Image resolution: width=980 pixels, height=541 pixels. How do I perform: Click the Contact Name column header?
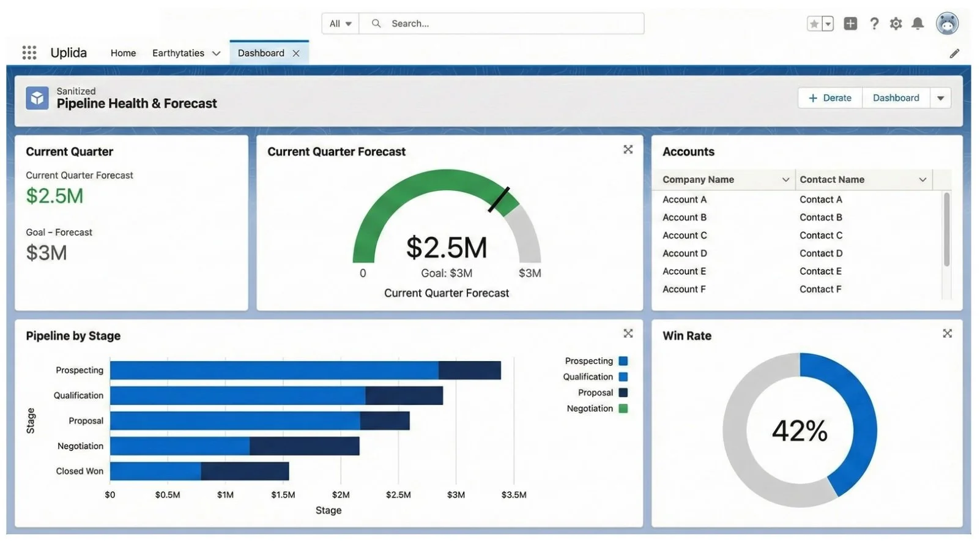[864, 180]
